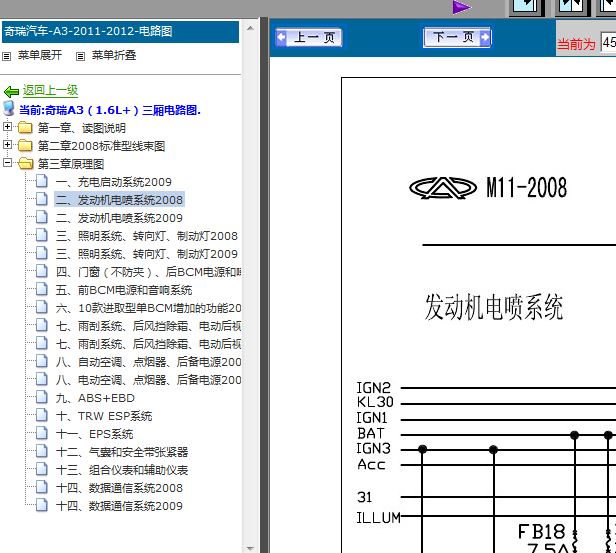This screenshot has width=616, height=553.
Task: Click document icon next to 十一、EPS系统
Action: (42, 434)
